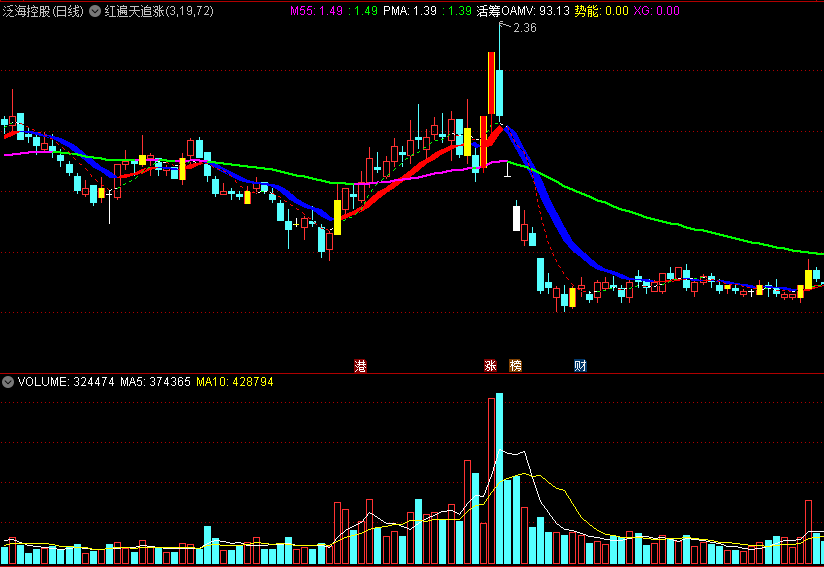Click the blue 财 event marker
824x567 pixels.
point(580,366)
